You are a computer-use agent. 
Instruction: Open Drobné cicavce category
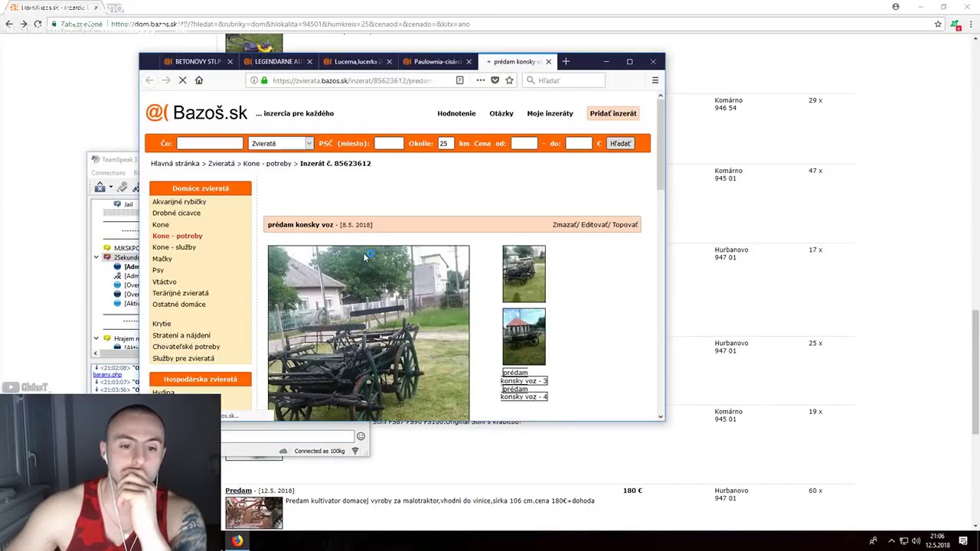coord(176,213)
